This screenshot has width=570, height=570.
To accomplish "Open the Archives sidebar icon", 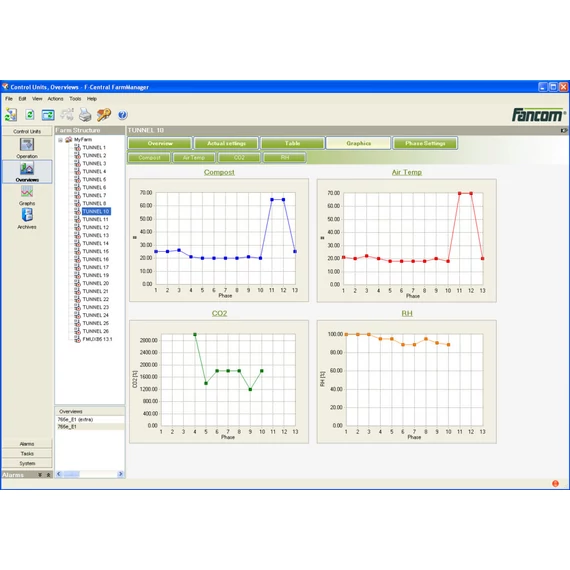I will click(27, 215).
